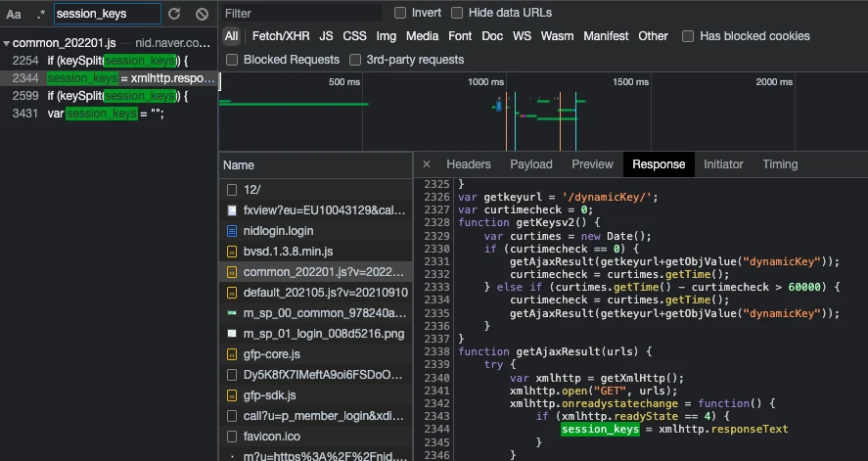Filter requests by Other
868x461 pixels.
[x=653, y=36]
